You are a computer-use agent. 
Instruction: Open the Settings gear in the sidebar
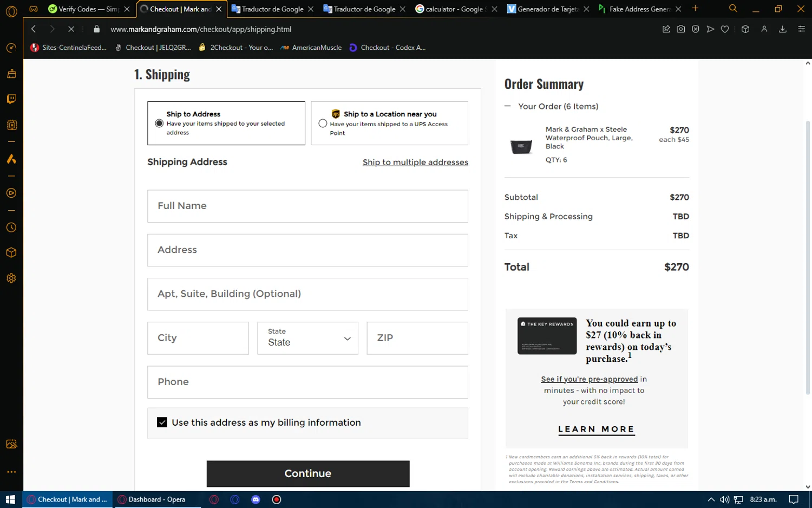11,278
